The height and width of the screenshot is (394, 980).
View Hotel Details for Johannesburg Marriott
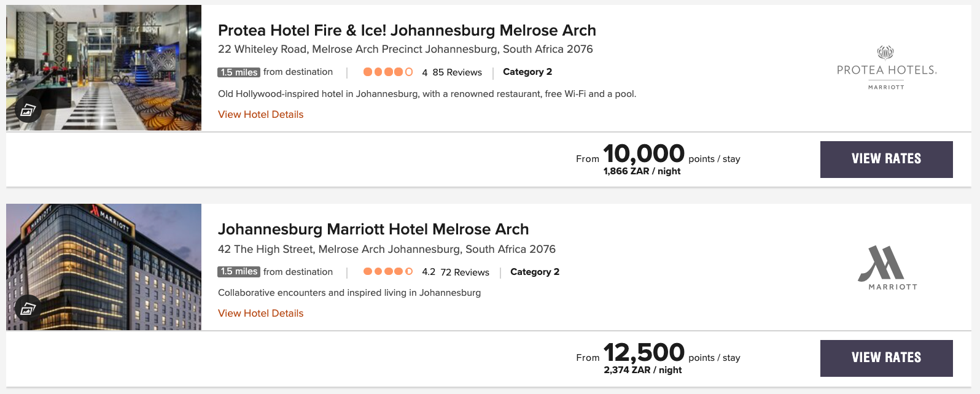260,313
